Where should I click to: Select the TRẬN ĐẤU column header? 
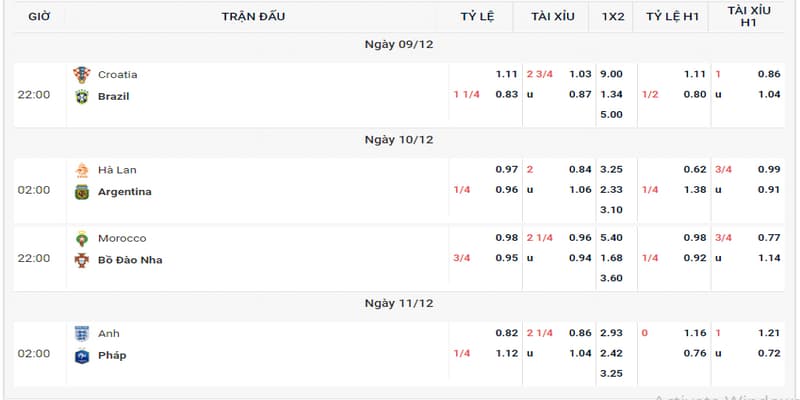click(250, 16)
